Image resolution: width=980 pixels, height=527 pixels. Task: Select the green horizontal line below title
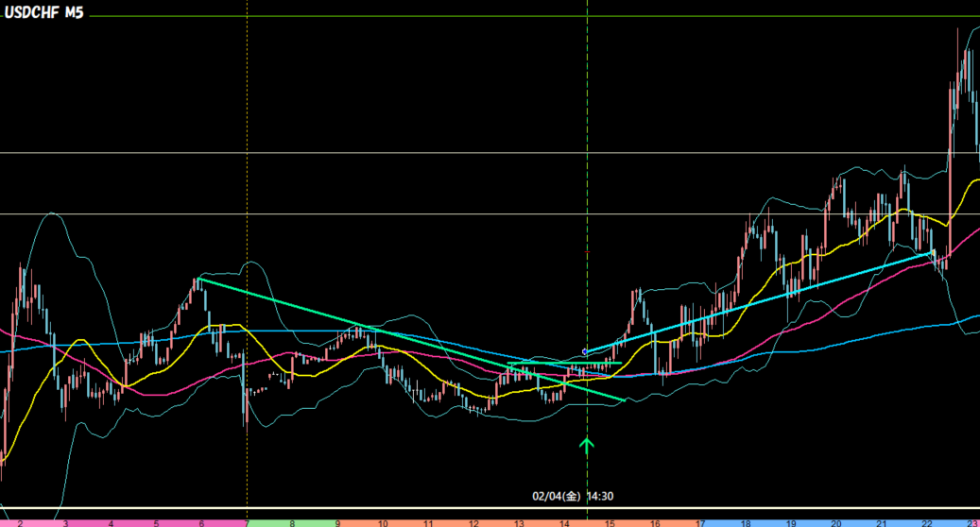tap(534, 16)
